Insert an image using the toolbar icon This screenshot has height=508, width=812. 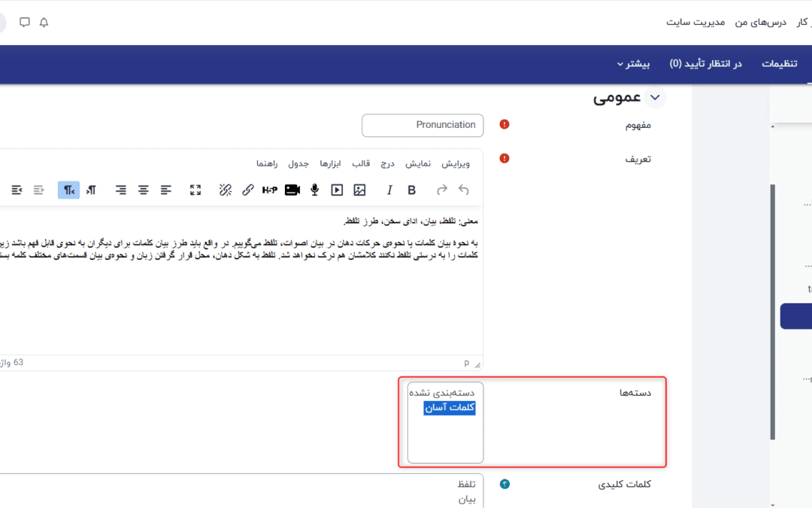[x=359, y=190]
